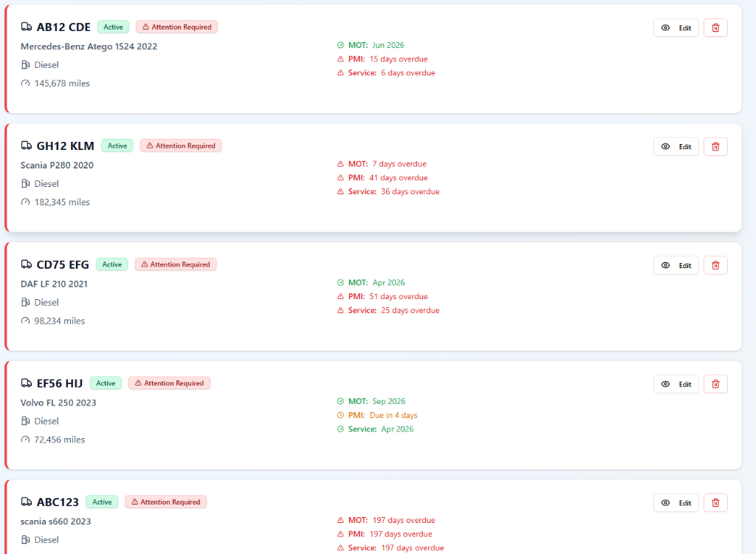The height and width of the screenshot is (554, 756).
Task: Click Scania P280 2020 text
Action: tap(57, 165)
